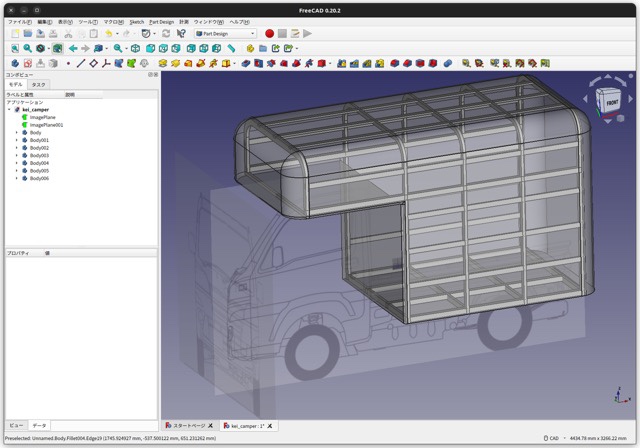Expand the Body006 tree node
This screenshot has height=448, width=640.
tap(16, 178)
